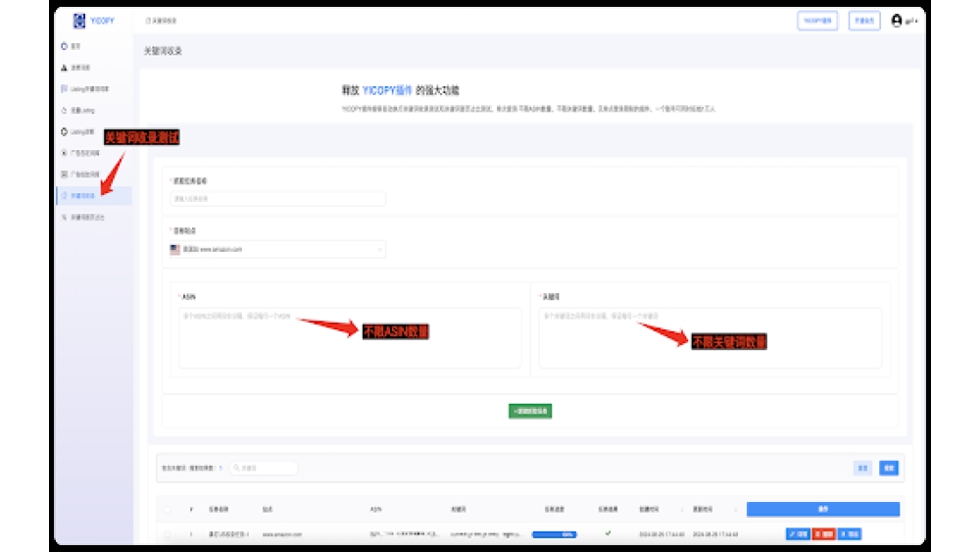Click the 关键词收录 breadcrumb in the top bar
Viewport: 980px width, 552px height.
click(162, 21)
